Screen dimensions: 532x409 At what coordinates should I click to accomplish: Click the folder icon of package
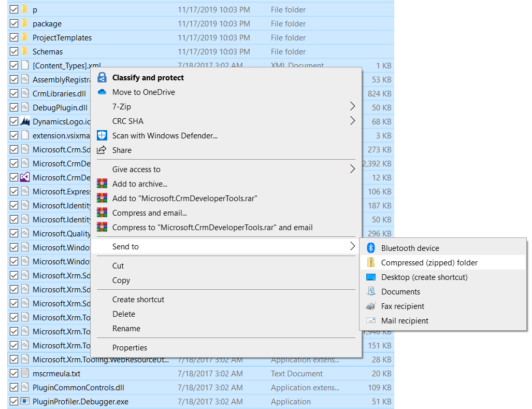pyautogui.click(x=24, y=23)
